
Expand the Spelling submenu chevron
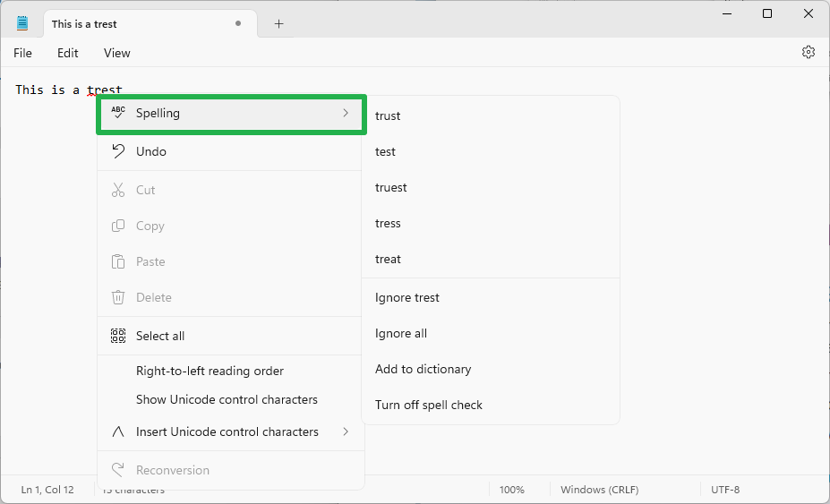[x=346, y=113]
